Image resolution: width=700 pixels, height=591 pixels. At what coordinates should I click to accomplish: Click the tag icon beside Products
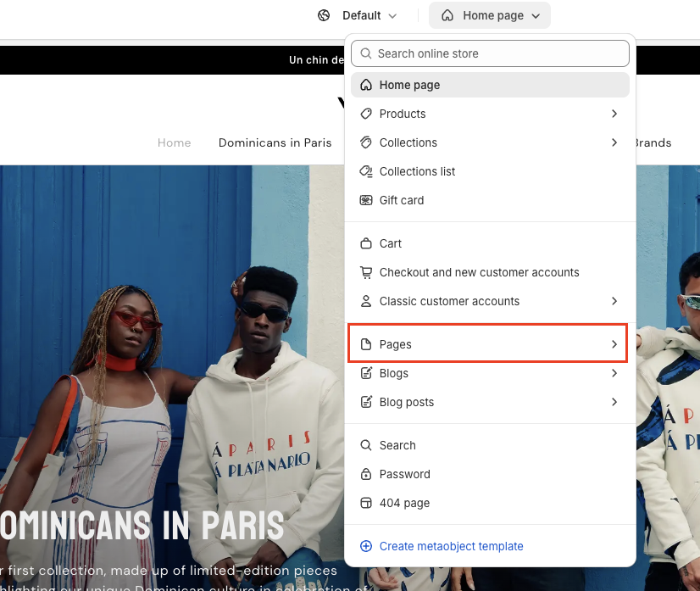pos(366,114)
